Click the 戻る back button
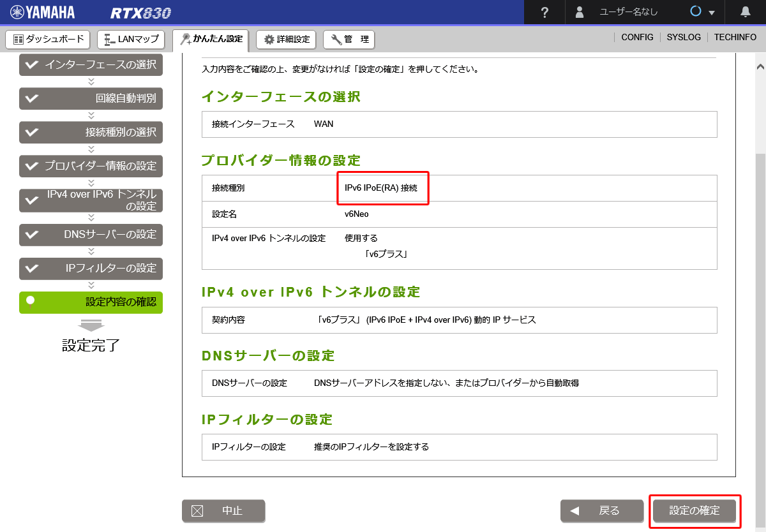The width and height of the screenshot is (766, 532). tap(602, 510)
